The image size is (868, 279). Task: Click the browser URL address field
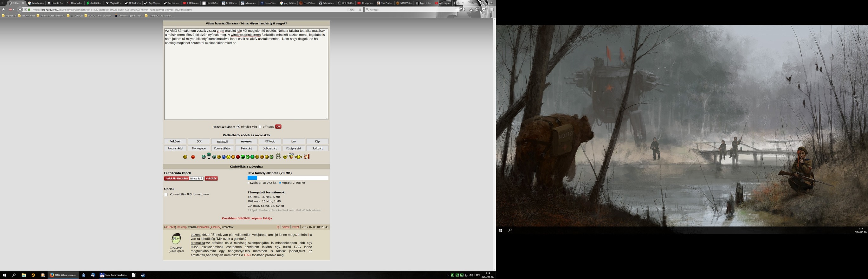[x=189, y=10]
